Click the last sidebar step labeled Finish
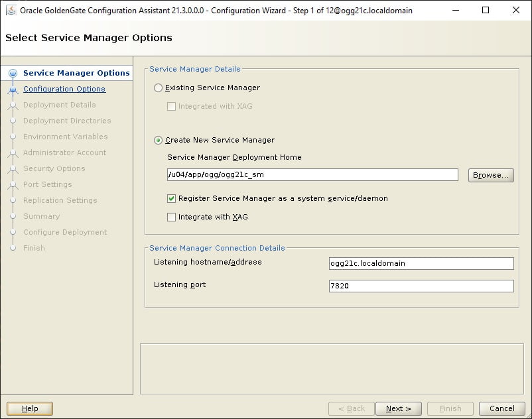The height and width of the screenshot is (419, 532). tap(34, 248)
